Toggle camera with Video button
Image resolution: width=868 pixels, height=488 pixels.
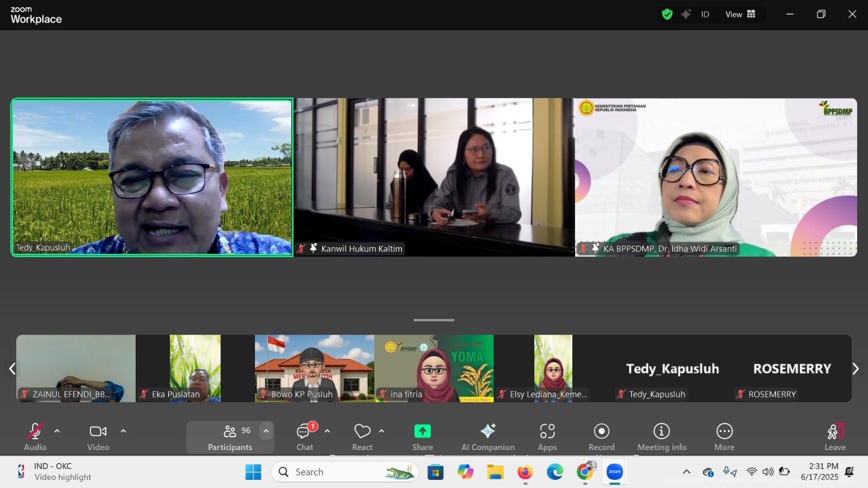coord(98,436)
